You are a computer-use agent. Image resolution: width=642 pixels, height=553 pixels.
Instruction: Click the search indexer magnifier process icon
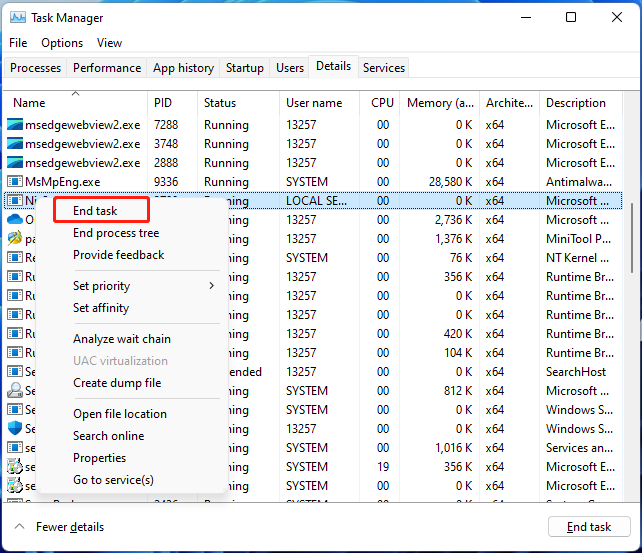(15, 390)
